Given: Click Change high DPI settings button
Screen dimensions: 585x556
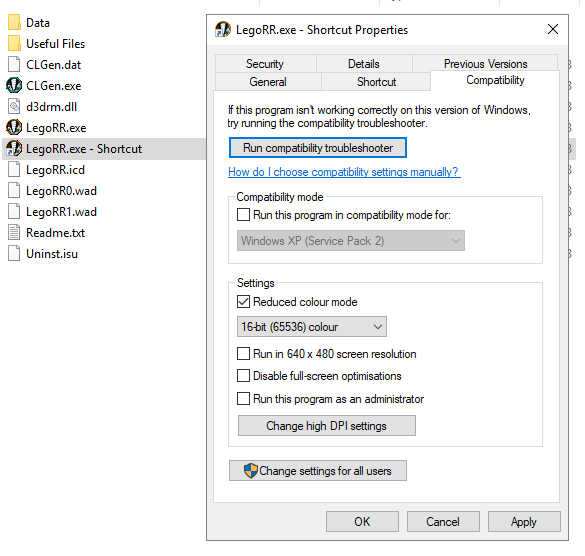Looking at the screenshot, I should 327,426.
